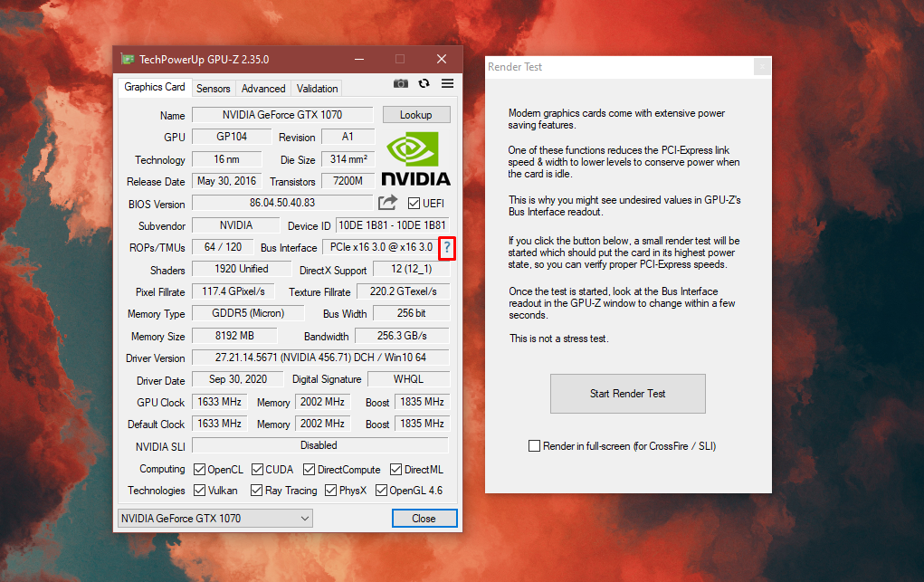Click the GPU field GP104
The height and width of the screenshot is (582, 924).
coord(232,137)
